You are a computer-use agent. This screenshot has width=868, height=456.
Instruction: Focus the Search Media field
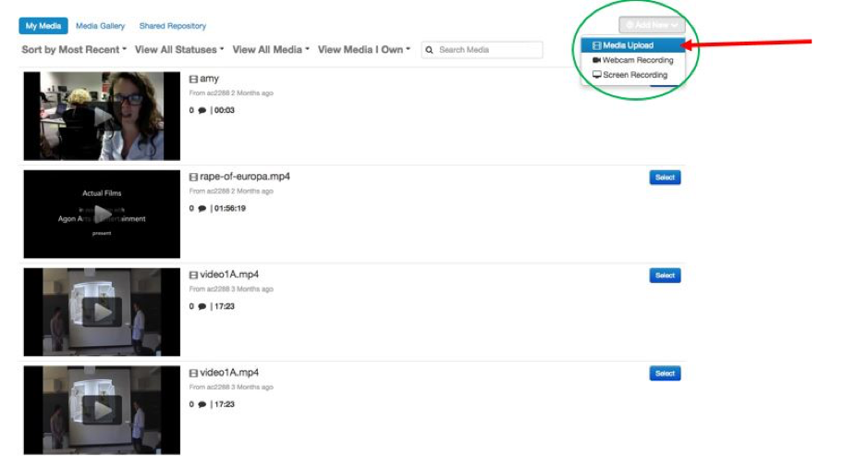click(483, 50)
